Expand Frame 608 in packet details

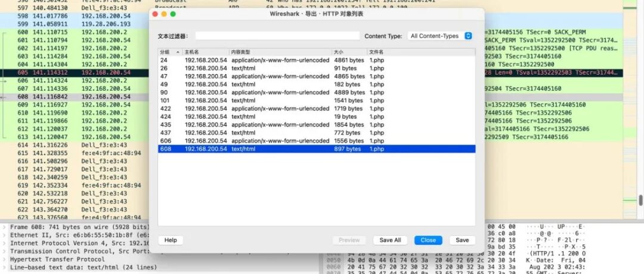tap(5, 227)
